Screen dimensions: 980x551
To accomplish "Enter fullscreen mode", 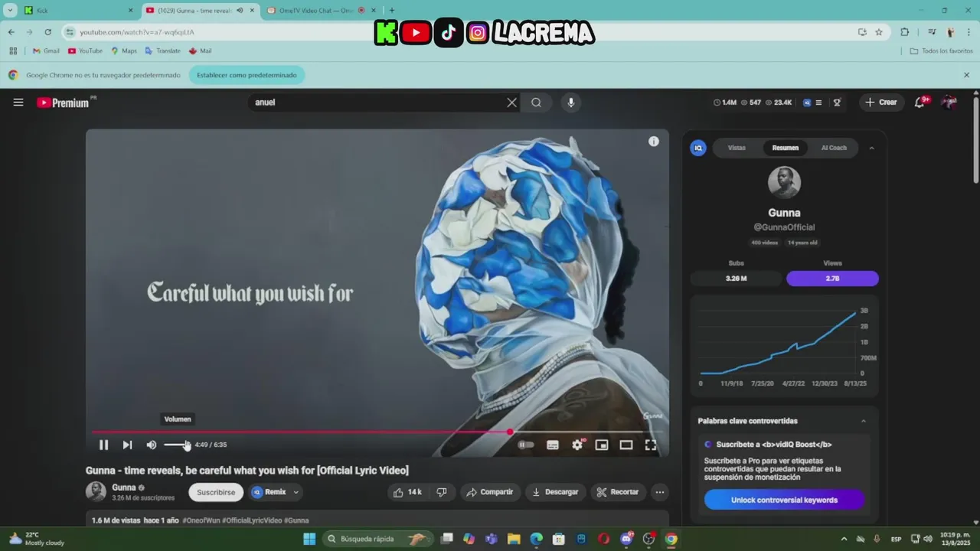I will point(651,445).
